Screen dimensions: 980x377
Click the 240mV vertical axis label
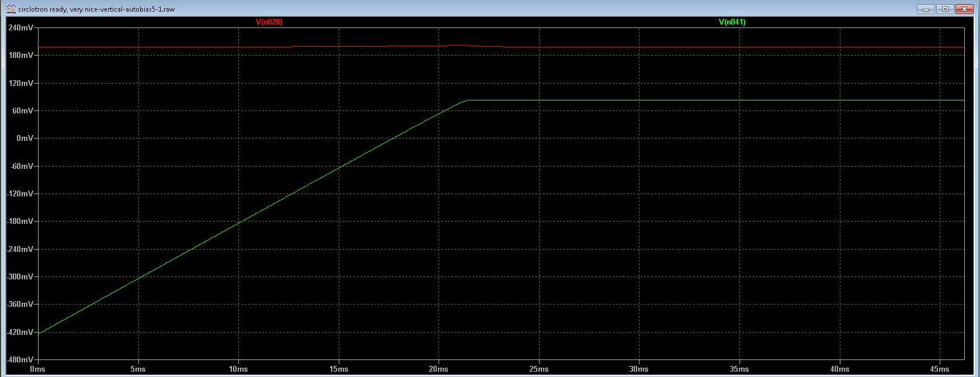(20, 27)
